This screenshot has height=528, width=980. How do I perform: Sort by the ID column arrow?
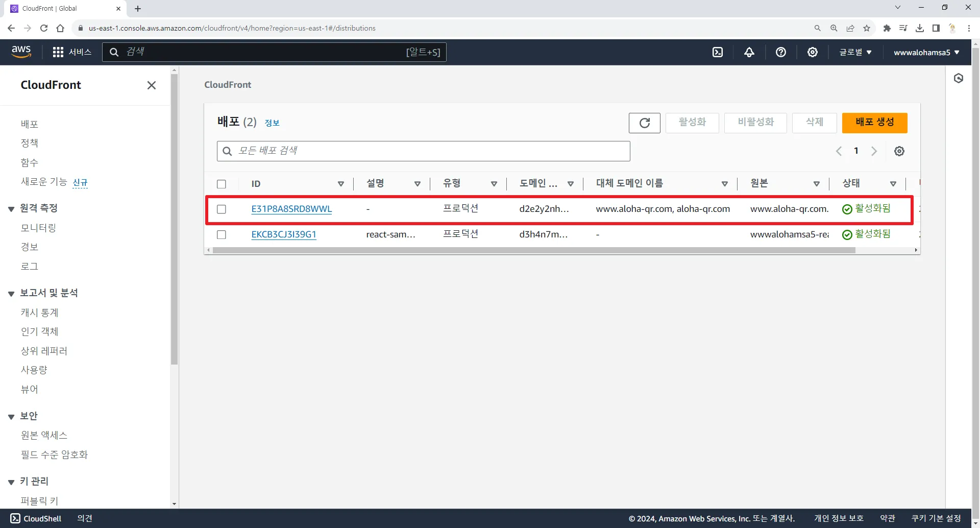point(341,184)
